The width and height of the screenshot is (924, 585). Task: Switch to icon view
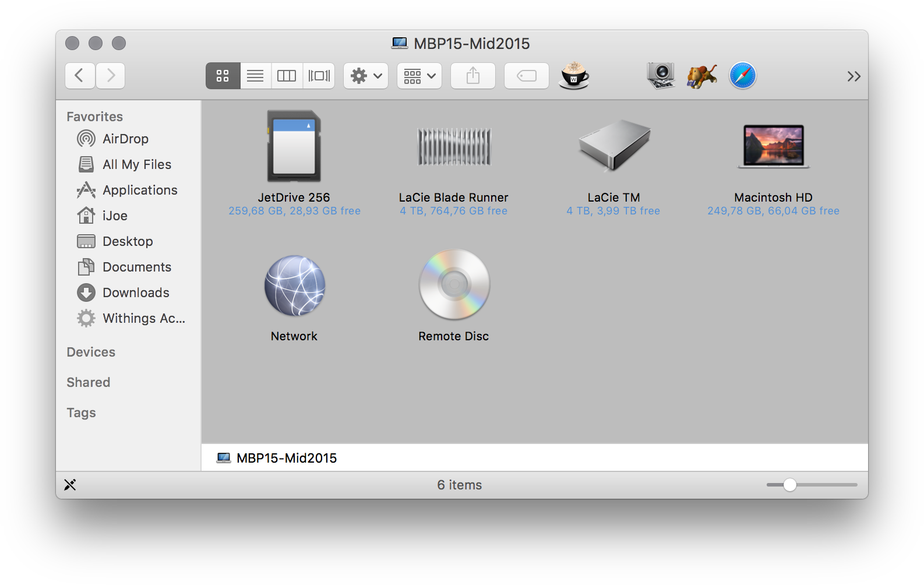(x=223, y=76)
